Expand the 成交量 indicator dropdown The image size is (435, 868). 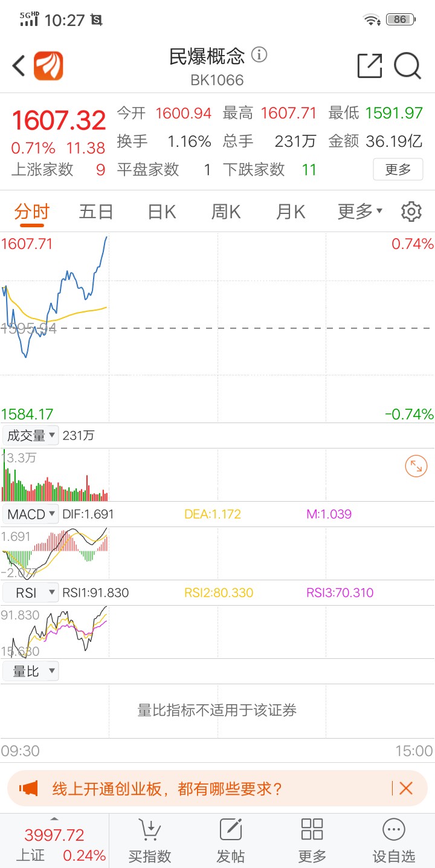(31, 435)
